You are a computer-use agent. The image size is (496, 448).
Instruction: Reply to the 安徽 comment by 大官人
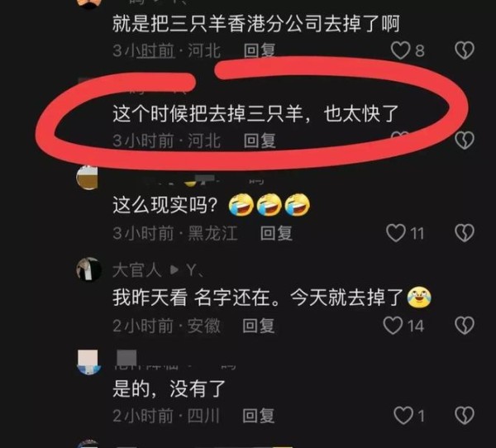(258, 326)
